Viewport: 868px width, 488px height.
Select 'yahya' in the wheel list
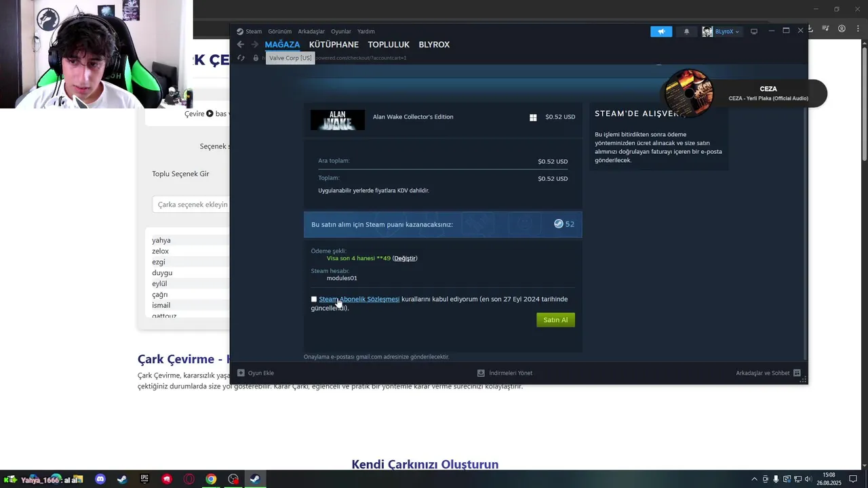(161, 240)
